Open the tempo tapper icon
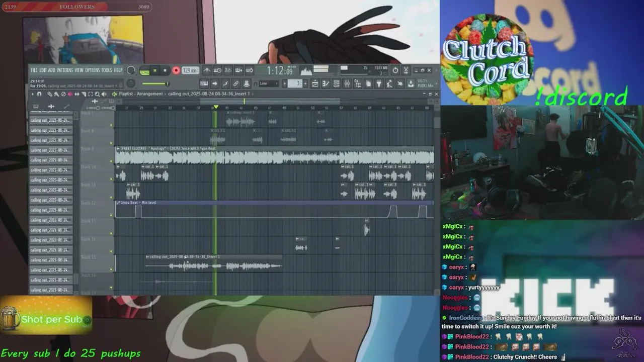This screenshot has width=644, height=362. (x=389, y=83)
